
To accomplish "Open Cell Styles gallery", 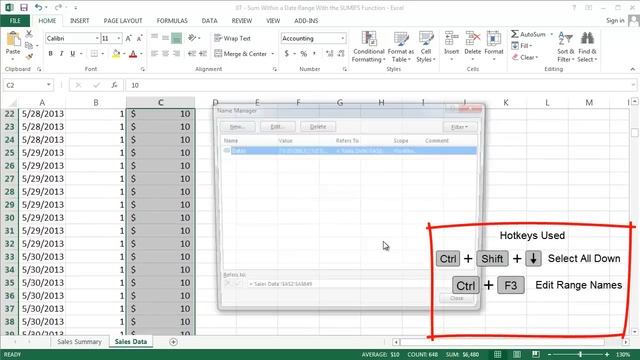I will click(426, 47).
